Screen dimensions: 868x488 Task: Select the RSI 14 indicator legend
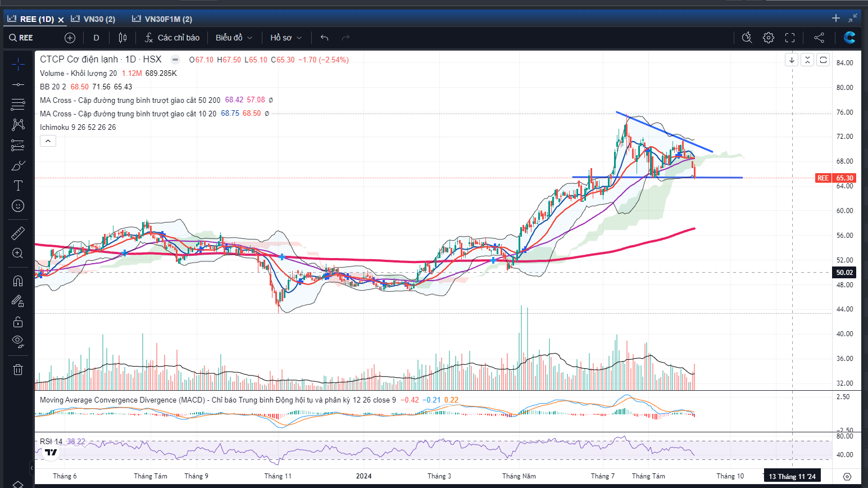(51, 441)
